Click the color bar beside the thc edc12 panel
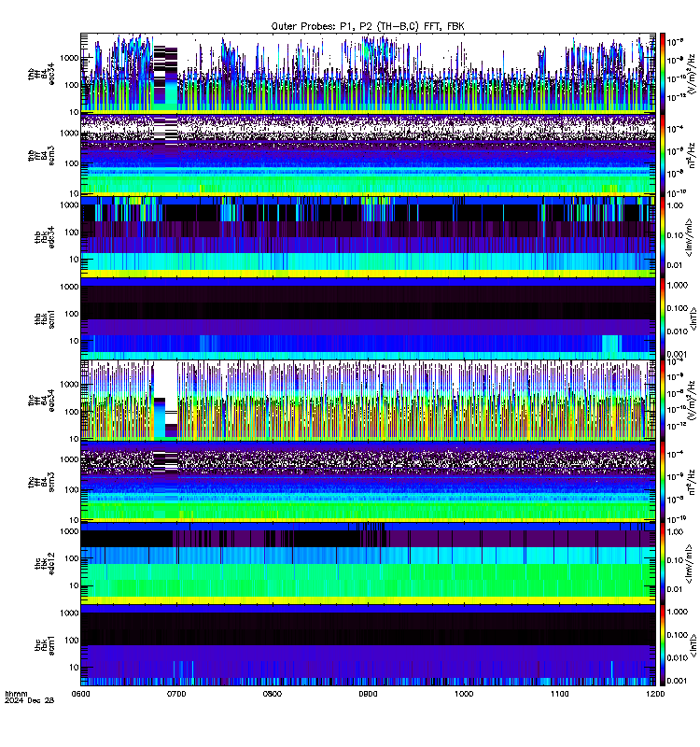Image resolution: width=700 pixels, height=747 pixels. coord(663,564)
